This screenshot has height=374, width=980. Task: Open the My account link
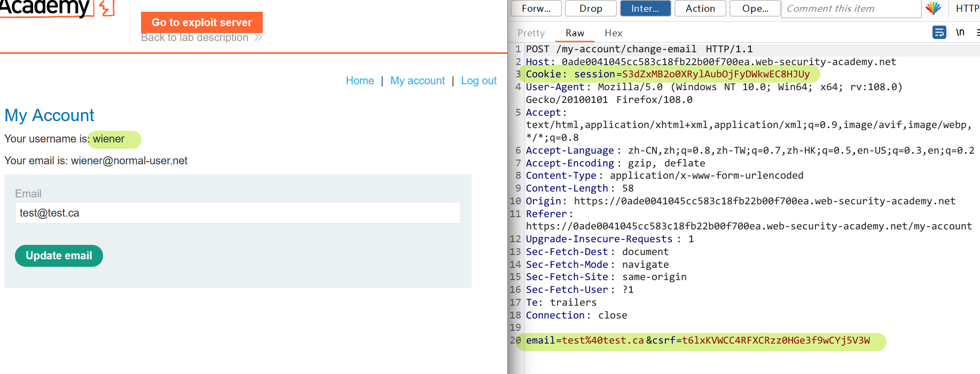[x=417, y=81]
